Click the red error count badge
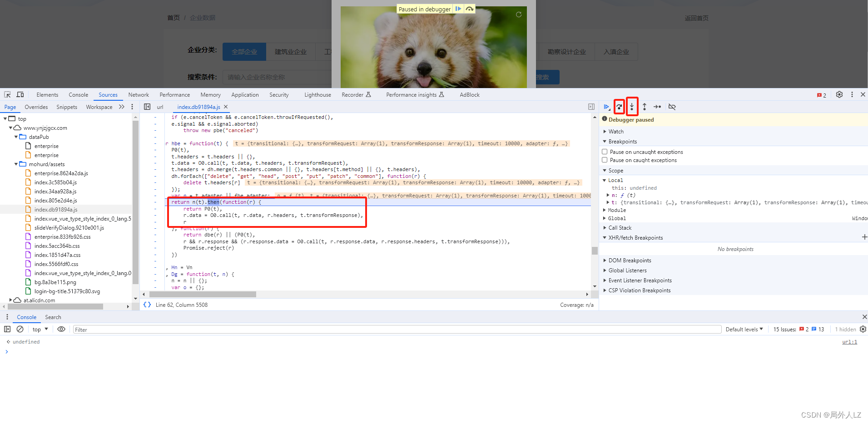 (x=821, y=95)
